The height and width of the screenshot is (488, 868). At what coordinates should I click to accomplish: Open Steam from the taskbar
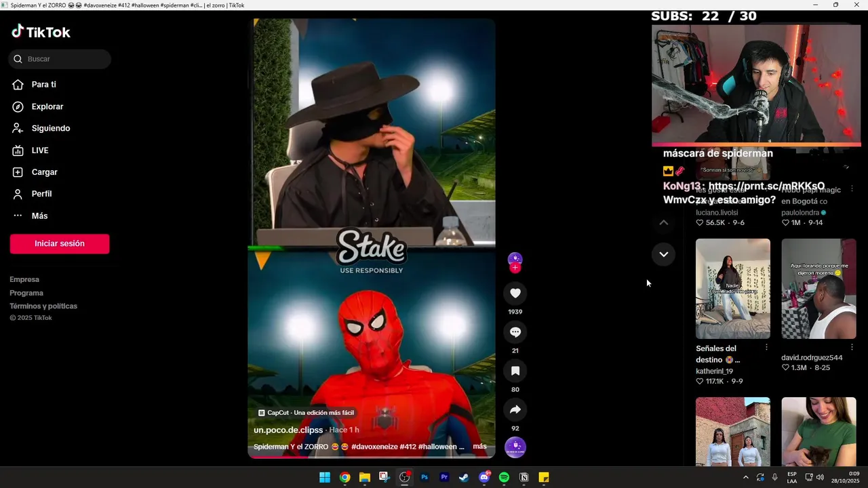tap(464, 477)
